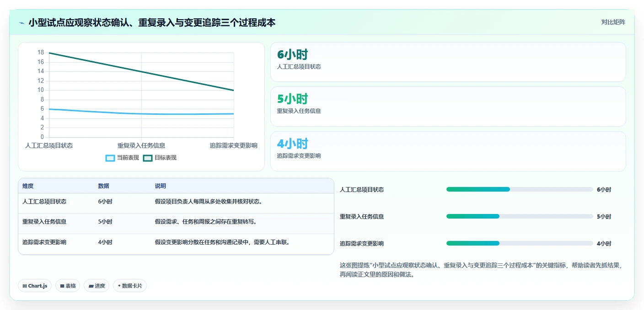Click the 对比矩阵 label
Image resolution: width=644 pixels, height=310 pixels.
pyautogui.click(x=613, y=22)
